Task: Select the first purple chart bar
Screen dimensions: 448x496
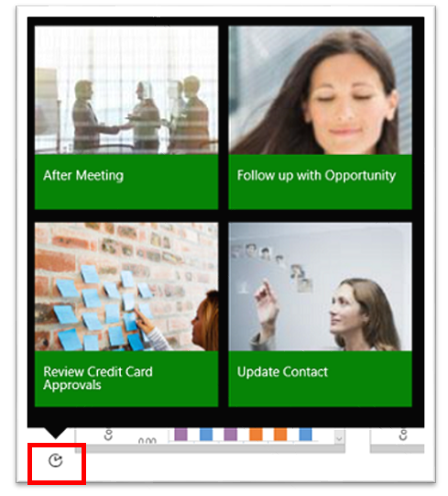Action: (180, 435)
